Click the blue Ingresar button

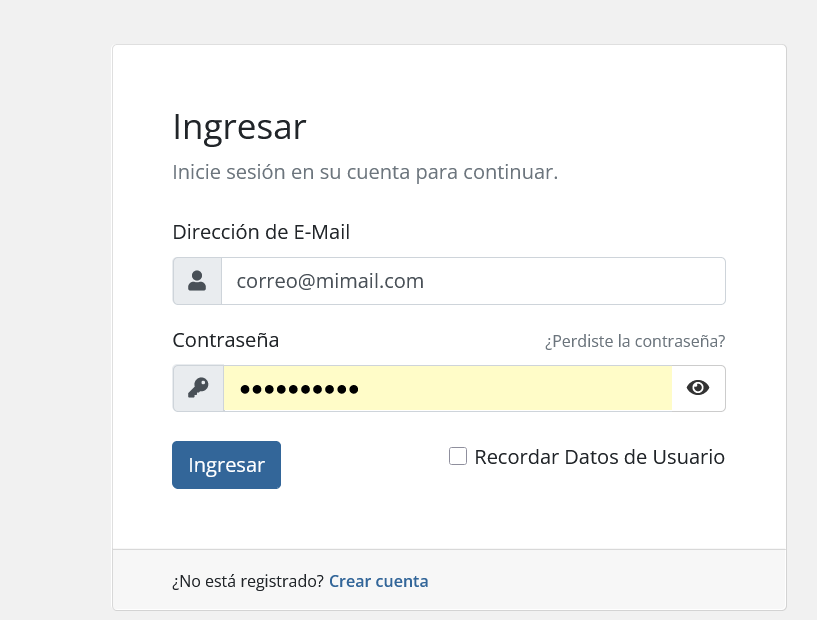(226, 465)
